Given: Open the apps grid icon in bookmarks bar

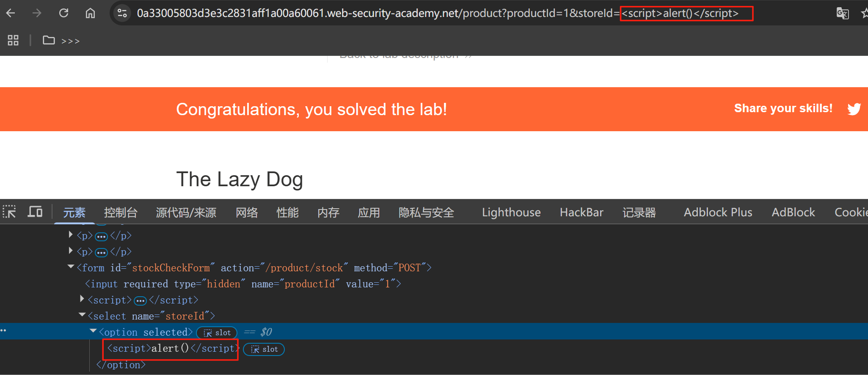Looking at the screenshot, I should pyautogui.click(x=13, y=40).
